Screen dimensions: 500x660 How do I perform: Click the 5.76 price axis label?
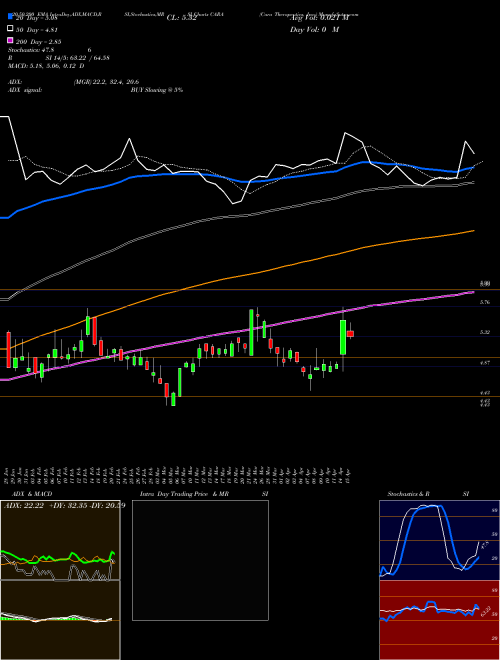click(485, 302)
